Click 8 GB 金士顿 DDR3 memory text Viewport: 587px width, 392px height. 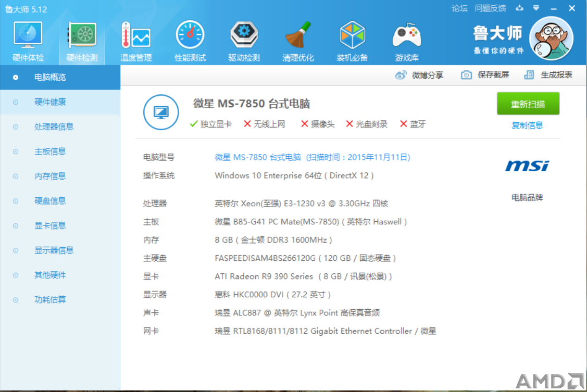(273, 240)
